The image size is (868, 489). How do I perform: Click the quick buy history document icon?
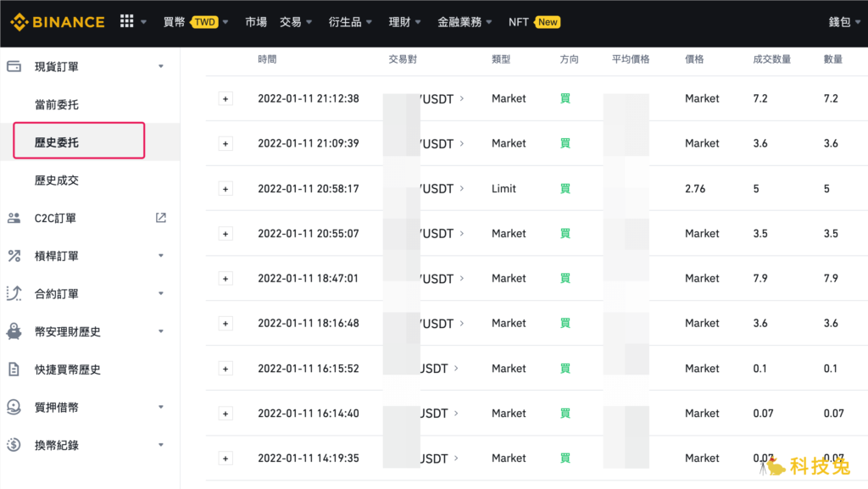pos(14,369)
